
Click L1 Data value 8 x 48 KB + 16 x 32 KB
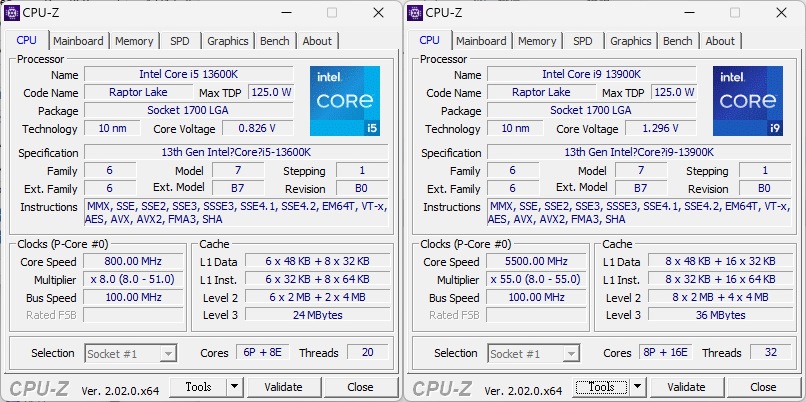tap(720, 261)
